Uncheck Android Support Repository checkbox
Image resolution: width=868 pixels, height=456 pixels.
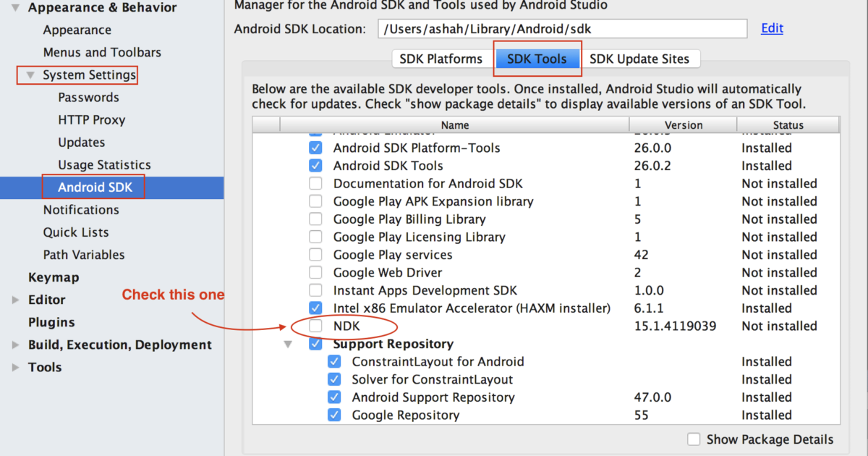click(334, 397)
